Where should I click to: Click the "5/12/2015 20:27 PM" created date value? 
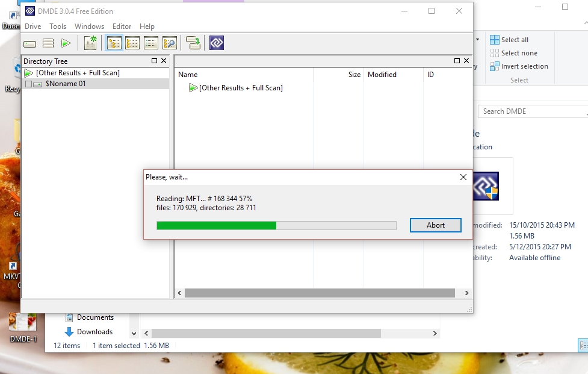(540, 247)
